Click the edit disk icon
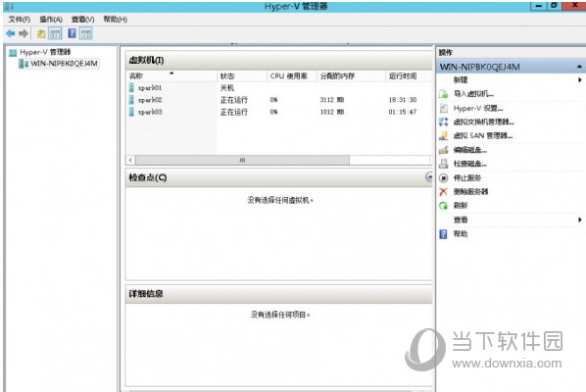 pyautogui.click(x=444, y=150)
